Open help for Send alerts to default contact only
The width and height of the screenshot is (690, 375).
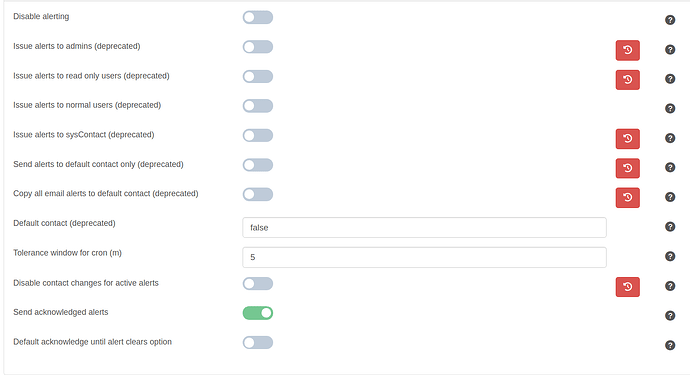(x=670, y=167)
